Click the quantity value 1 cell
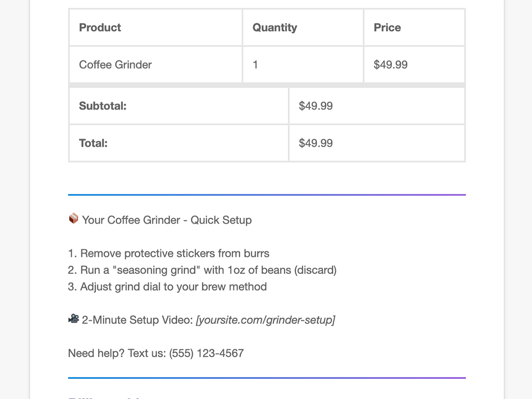This screenshot has width=532, height=399. pyautogui.click(x=255, y=65)
